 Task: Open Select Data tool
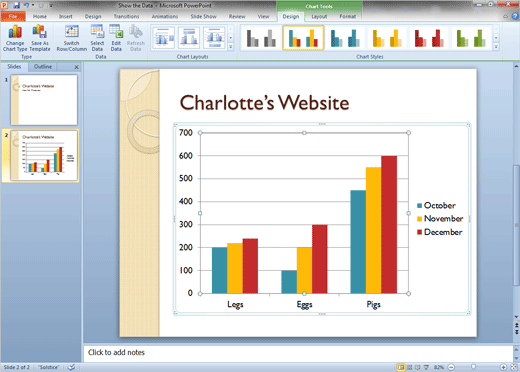(x=97, y=38)
